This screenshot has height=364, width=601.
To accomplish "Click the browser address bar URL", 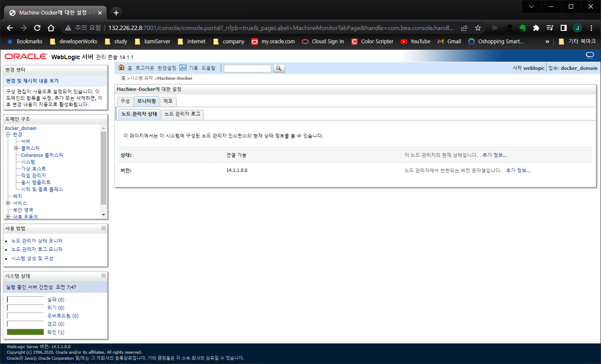I will [281, 28].
